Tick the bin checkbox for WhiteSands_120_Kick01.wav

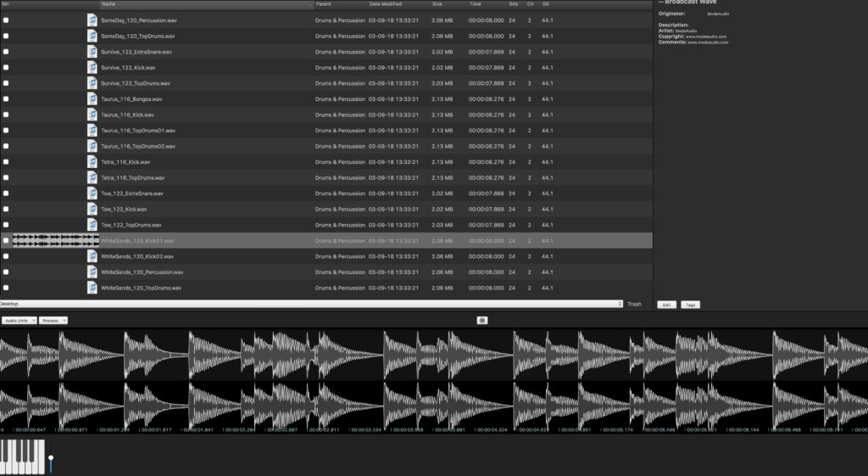point(6,240)
